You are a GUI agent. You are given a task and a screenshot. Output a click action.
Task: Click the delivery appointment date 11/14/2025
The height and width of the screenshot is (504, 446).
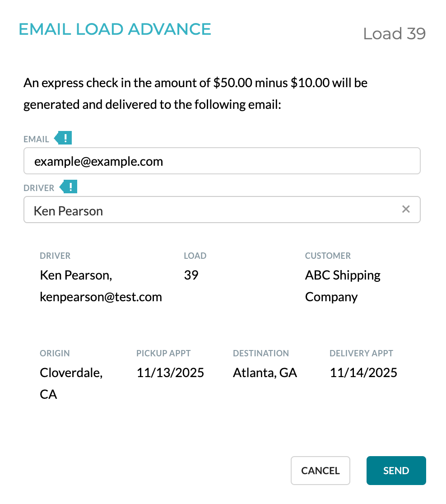[363, 373]
